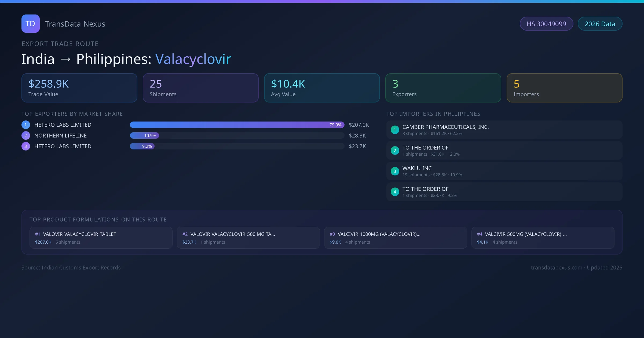Open the 25 Shipments stat card

[x=200, y=88]
